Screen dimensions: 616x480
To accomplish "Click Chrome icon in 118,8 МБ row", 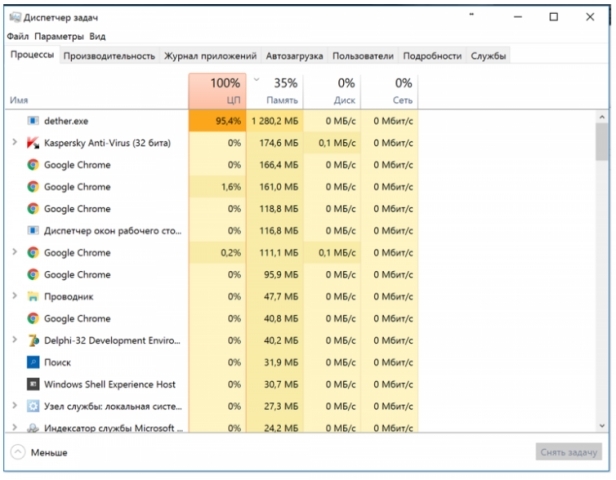I will (33, 209).
